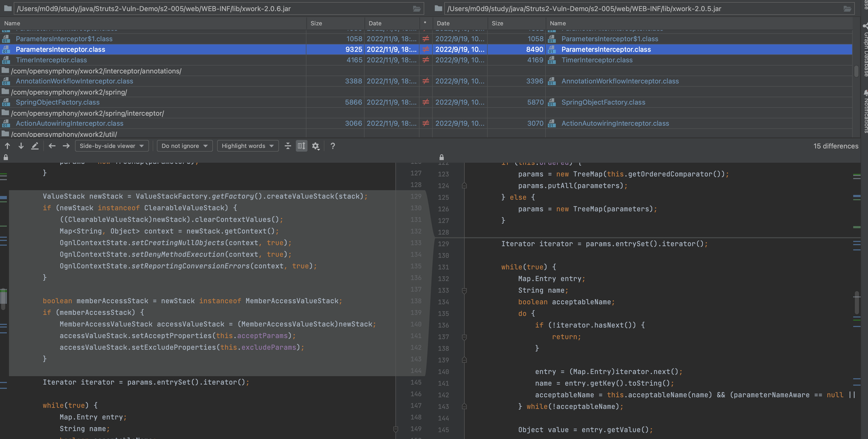Image resolution: width=868 pixels, height=439 pixels.
Task: Click 15 differences status label
Action: coord(836,146)
